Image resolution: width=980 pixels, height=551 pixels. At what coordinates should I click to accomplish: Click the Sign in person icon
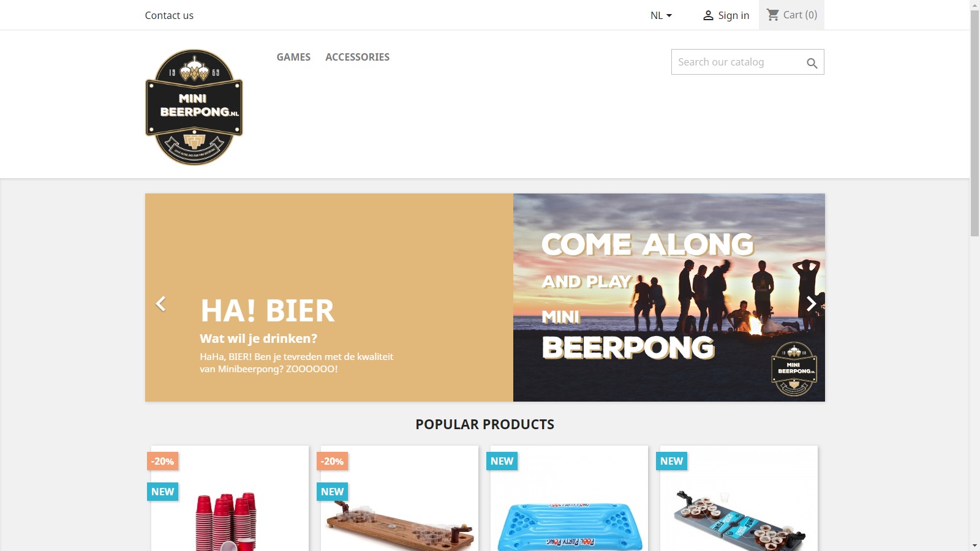tap(708, 15)
